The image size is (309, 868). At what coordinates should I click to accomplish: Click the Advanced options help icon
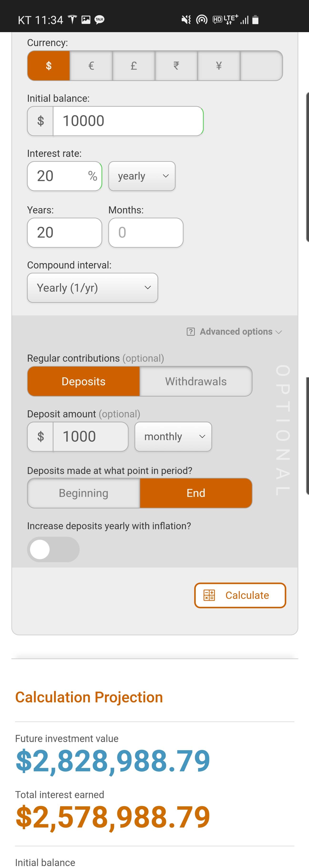click(x=191, y=332)
